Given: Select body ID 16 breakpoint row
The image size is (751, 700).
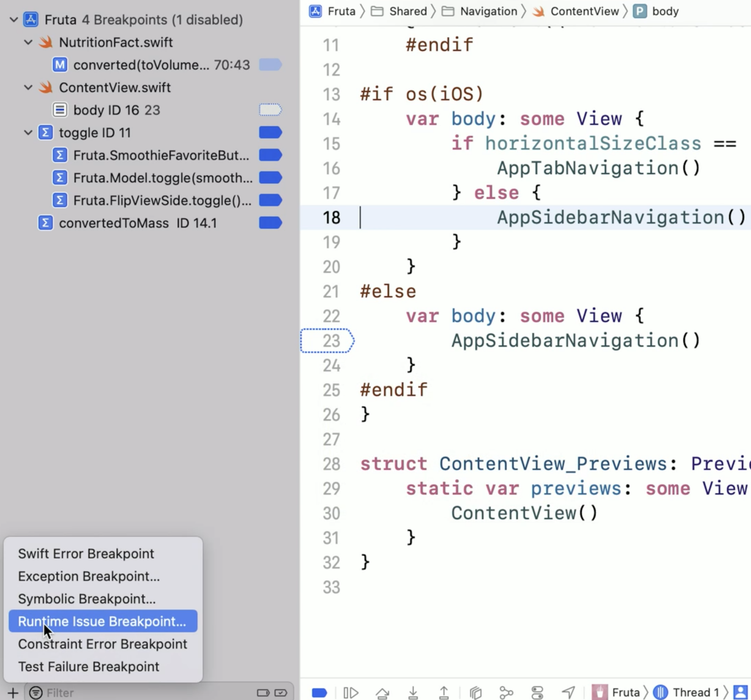Looking at the screenshot, I should pos(150,110).
